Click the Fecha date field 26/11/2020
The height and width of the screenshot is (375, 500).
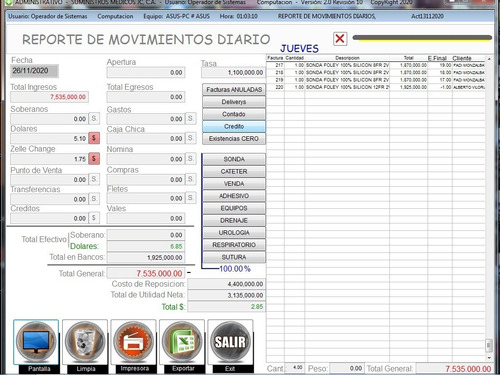point(35,71)
